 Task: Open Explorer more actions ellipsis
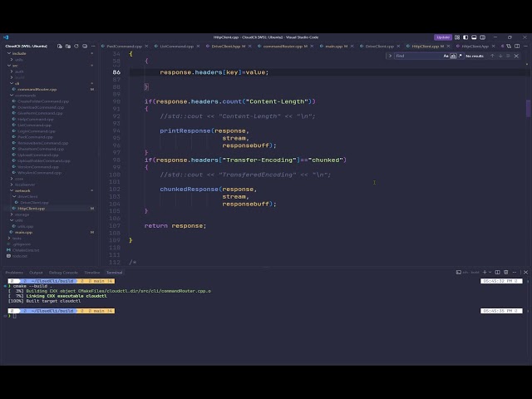point(93,47)
